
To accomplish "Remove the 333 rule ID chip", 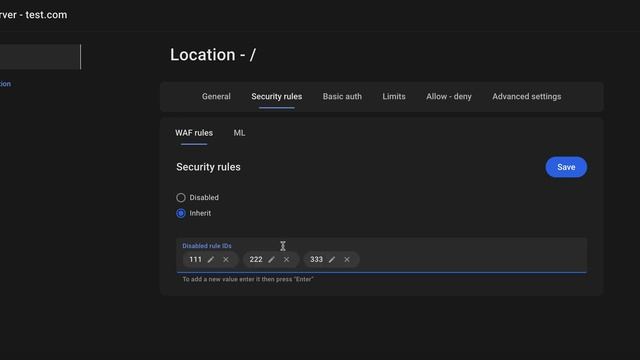I will (347, 260).
